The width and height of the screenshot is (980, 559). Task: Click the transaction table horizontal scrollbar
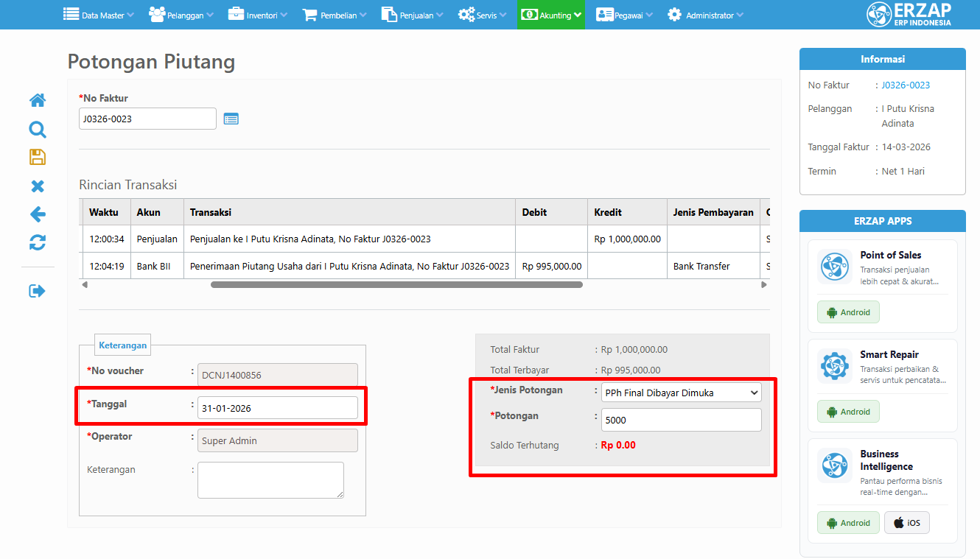coord(396,284)
